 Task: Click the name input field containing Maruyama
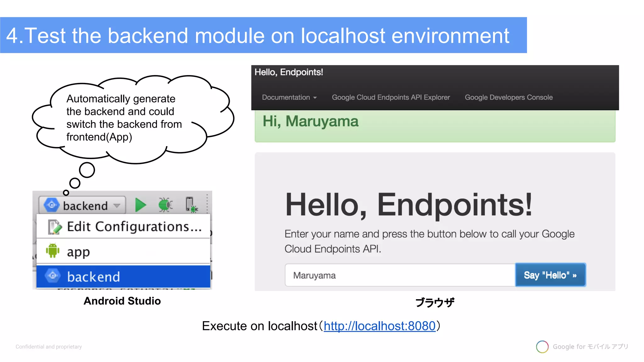[x=400, y=275]
